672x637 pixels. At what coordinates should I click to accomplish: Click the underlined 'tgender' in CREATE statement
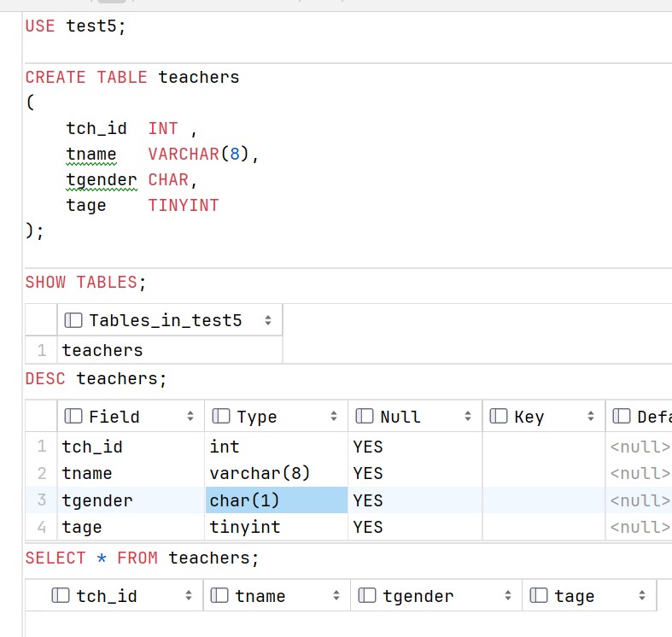(x=102, y=180)
